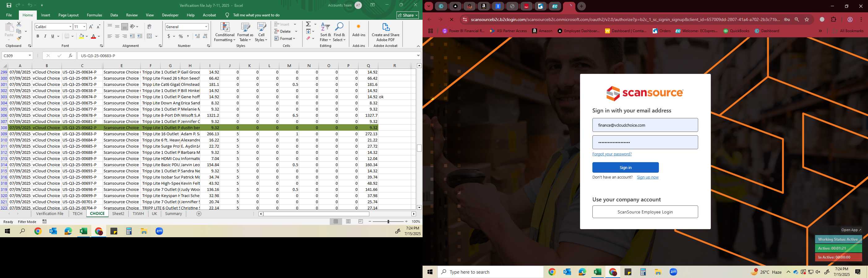Screen dimensions: 868x278
Task: Select the Format Painter brush icon
Action: [19, 38]
